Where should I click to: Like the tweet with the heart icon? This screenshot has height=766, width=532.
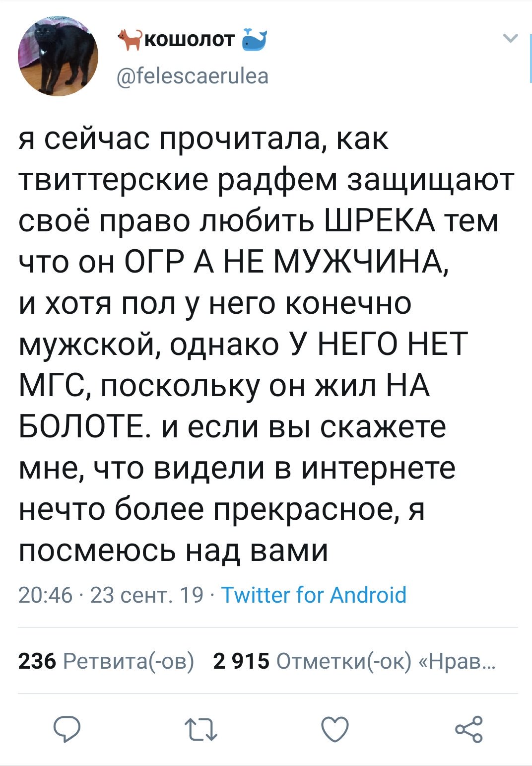tap(335, 729)
